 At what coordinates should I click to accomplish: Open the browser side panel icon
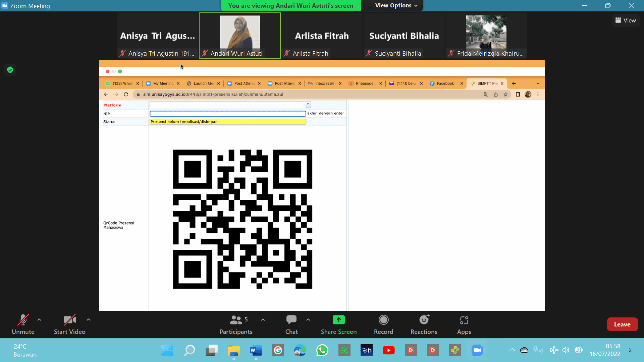(518, 95)
